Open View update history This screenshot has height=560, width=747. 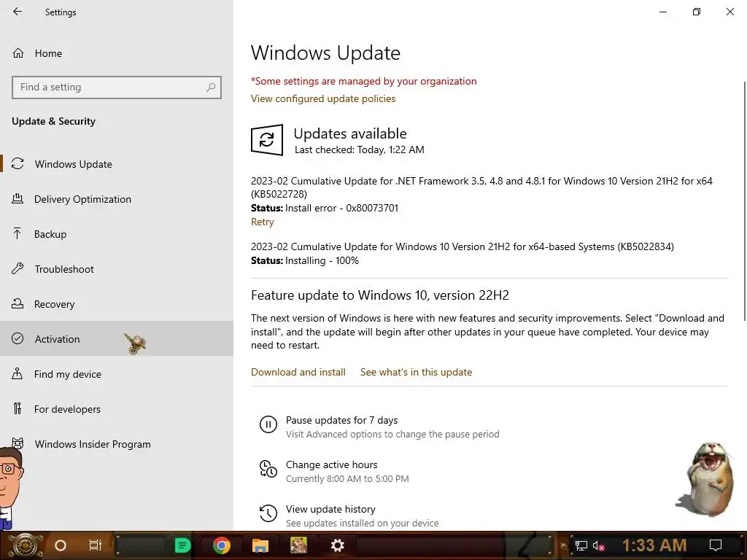(x=330, y=509)
